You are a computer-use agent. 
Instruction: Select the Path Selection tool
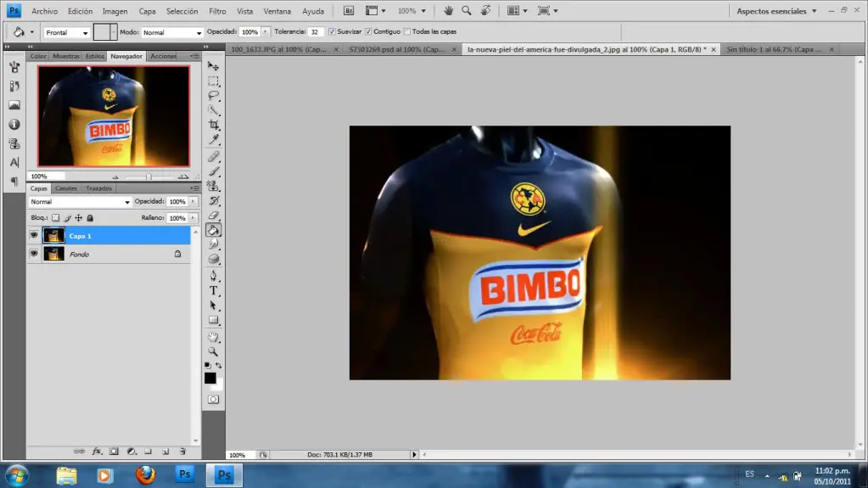coord(213,306)
